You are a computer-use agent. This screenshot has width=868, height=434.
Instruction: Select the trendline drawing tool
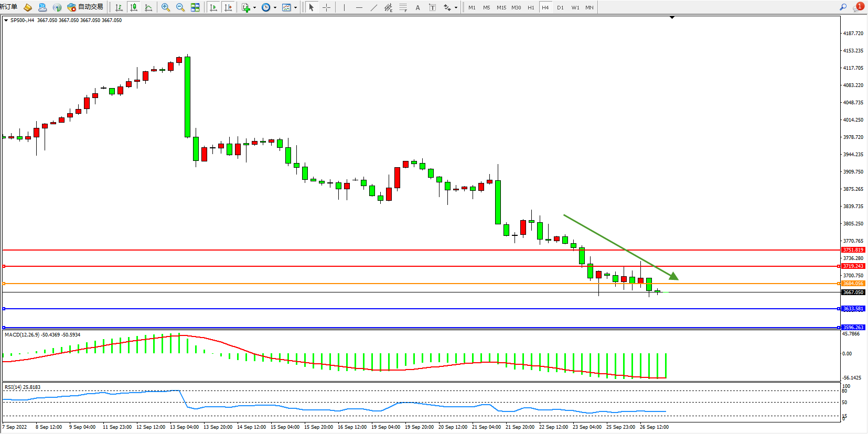click(373, 7)
